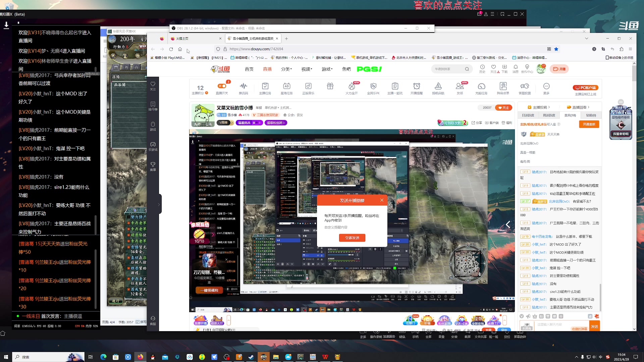Open the 云游戏 gamepad icon in left sidebar

(x=153, y=144)
